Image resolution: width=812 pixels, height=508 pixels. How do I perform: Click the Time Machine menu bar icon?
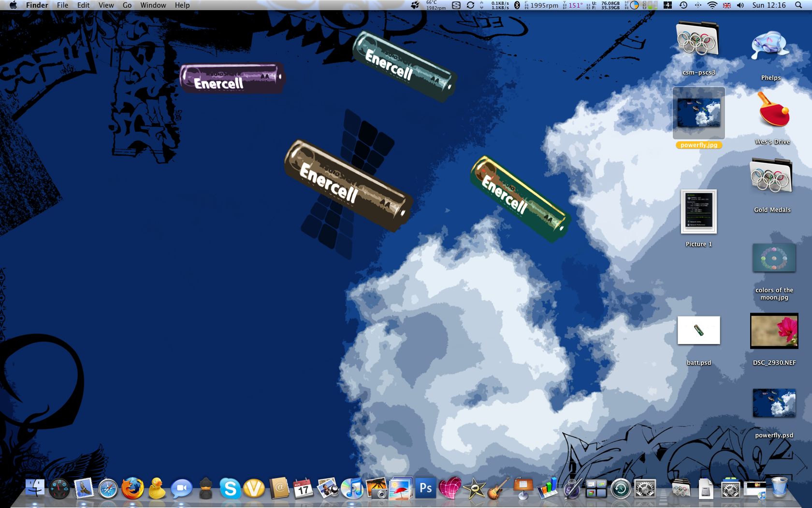tap(683, 5)
